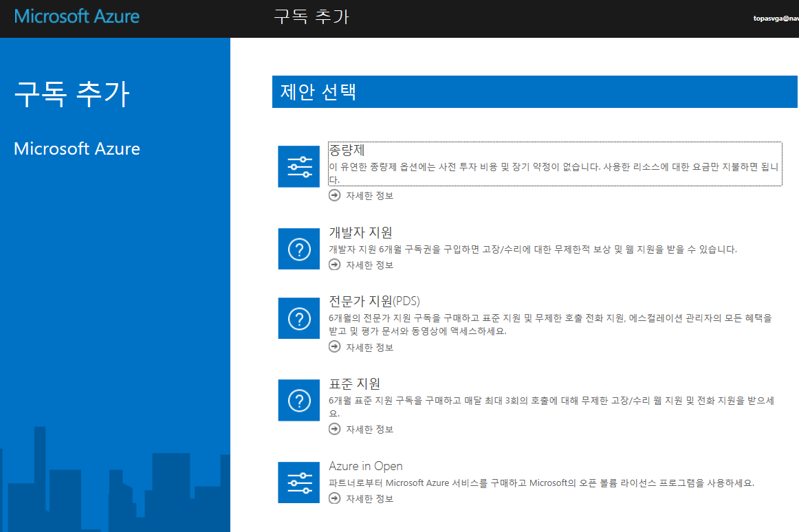Open 자세한 정보 link for 개발자 지원
Image resolution: width=799 pixels, height=532 pixels.
pos(369,265)
